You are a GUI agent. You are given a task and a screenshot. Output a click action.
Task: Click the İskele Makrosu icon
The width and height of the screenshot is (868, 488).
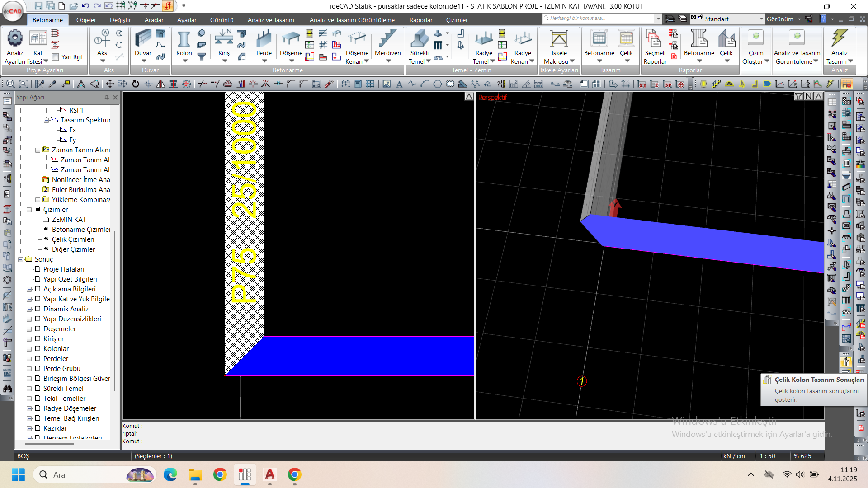pyautogui.click(x=559, y=39)
